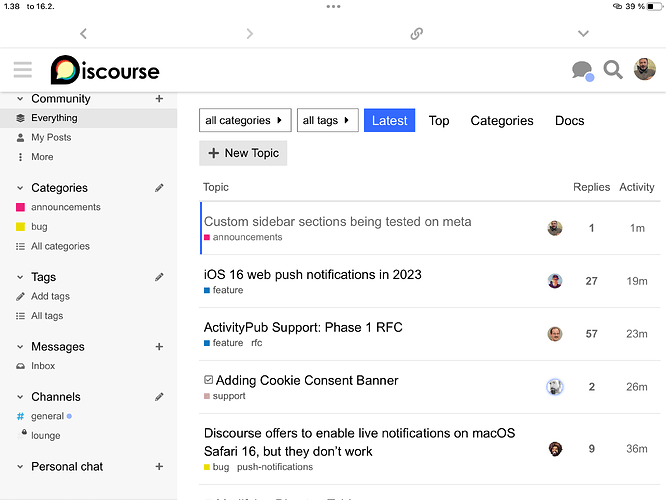Create a new message with Messages plus

tap(159, 347)
